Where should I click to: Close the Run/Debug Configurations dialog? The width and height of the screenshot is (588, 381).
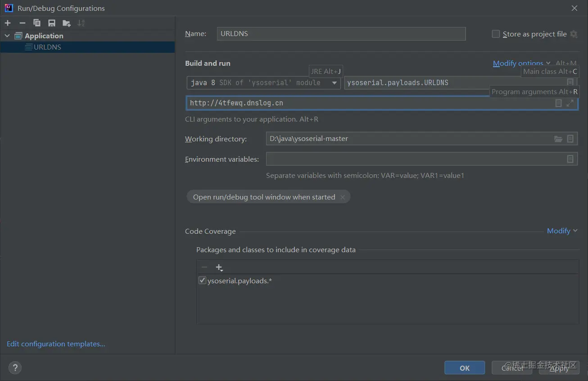(x=574, y=8)
